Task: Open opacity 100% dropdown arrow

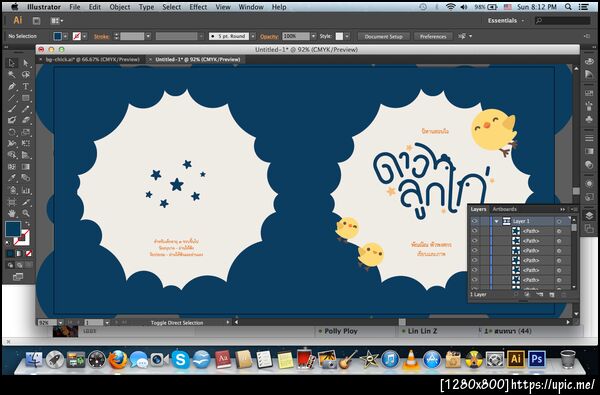Action: [x=313, y=36]
